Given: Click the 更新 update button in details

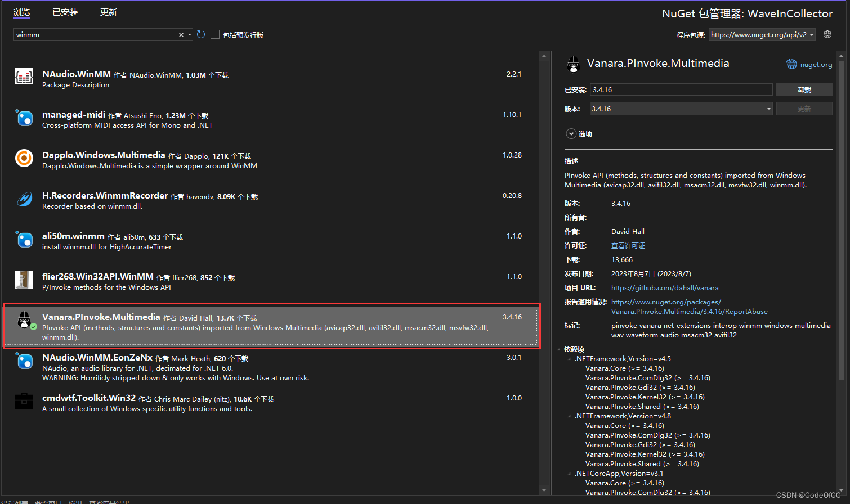Looking at the screenshot, I should click(804, 109).
